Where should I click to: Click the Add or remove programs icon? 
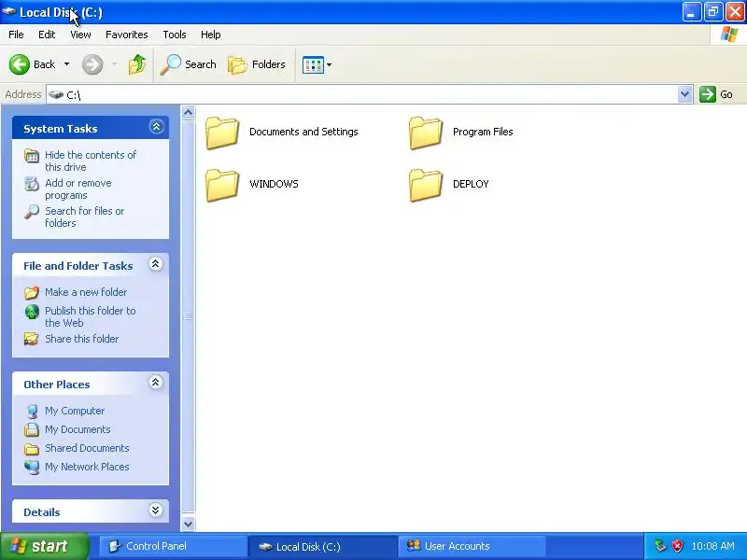pos(32,183)
